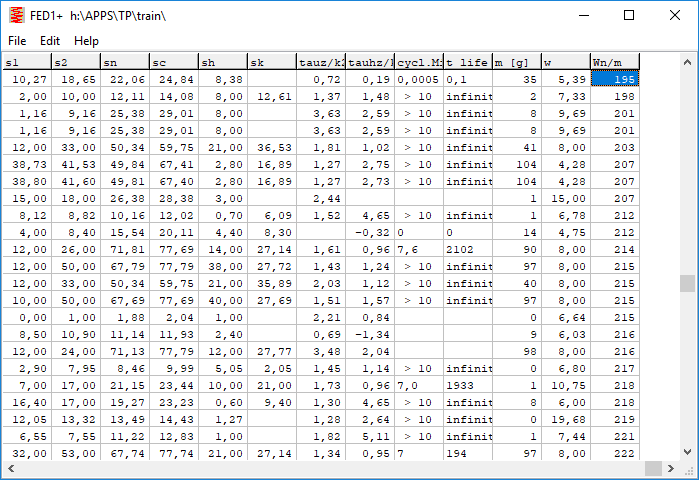The image size is (699, 480).
Task: Select the highlighted cell with value 195
Action: tap(614, 79)
